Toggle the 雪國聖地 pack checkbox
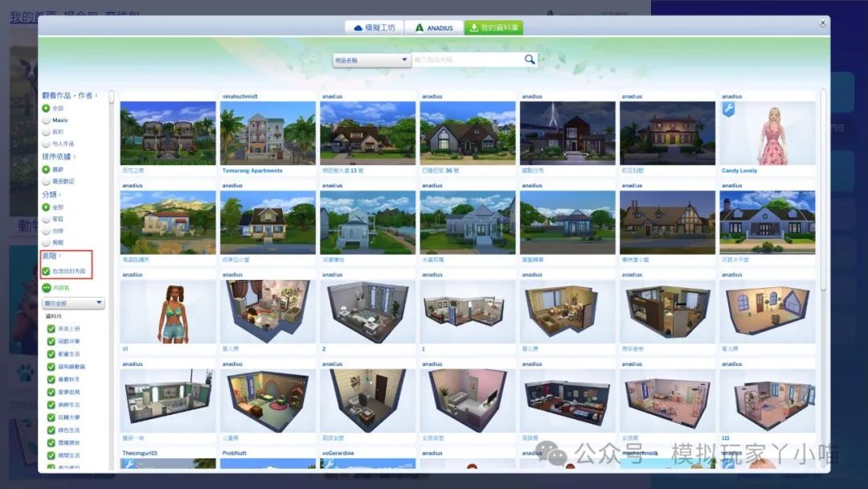Image resolution: width=868 pixels, height=489 pixels. pyautogui.click(x=51, y=443)
